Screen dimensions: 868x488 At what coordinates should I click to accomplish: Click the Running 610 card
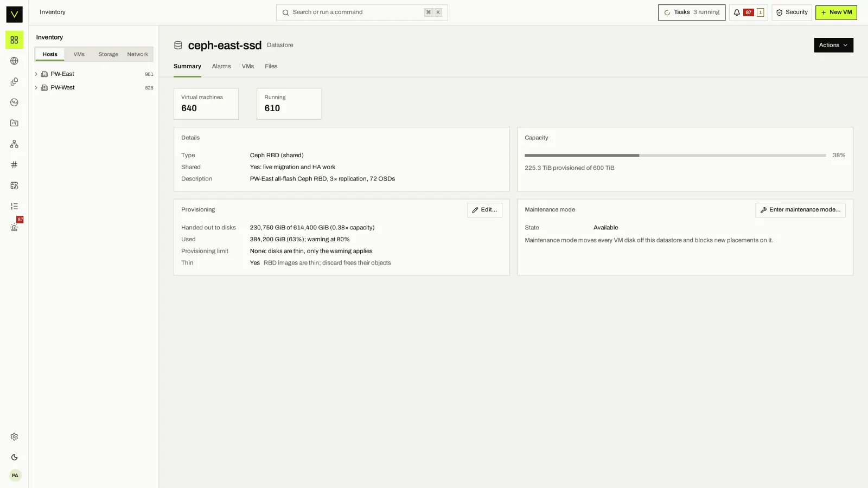point(289,104)
